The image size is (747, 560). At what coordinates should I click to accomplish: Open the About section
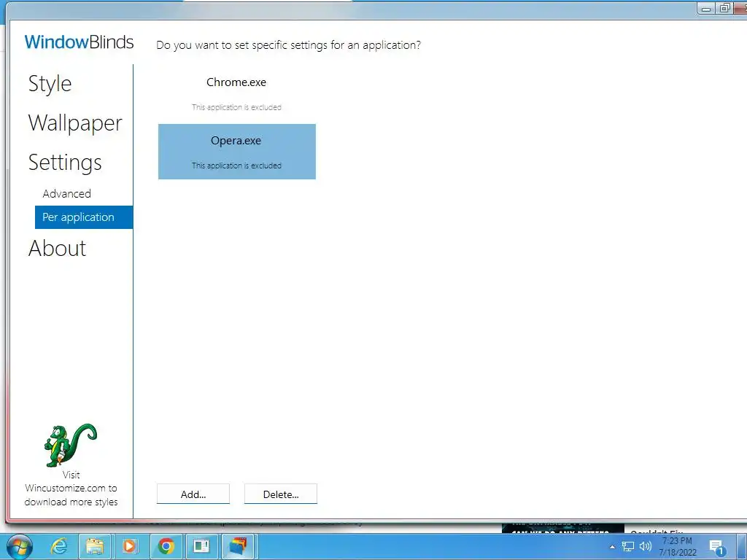click(x=57, y=248)
